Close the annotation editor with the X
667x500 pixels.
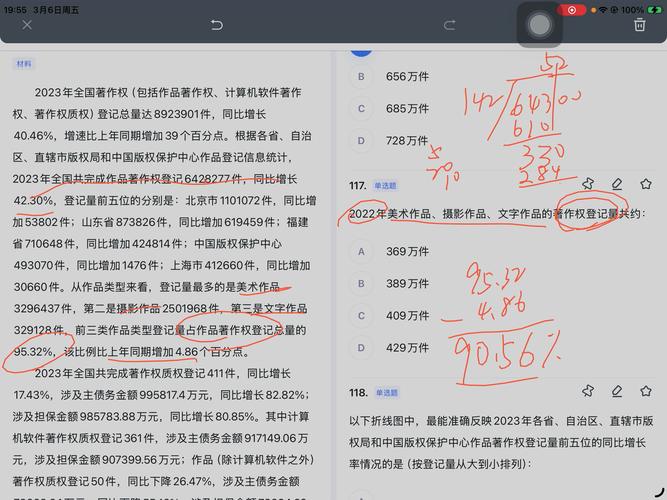click(27, 25)
